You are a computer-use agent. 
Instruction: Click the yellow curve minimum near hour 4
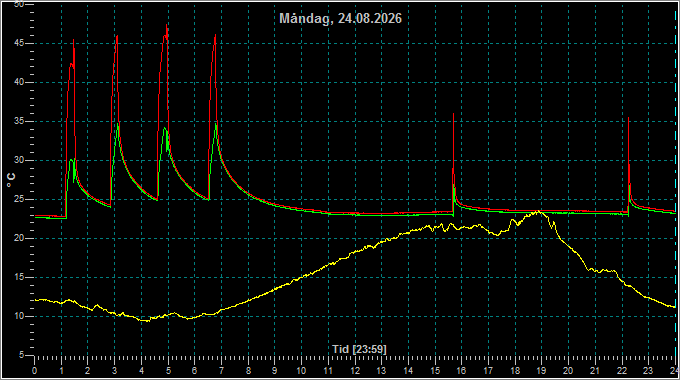pyautogui.click(x=146, y=321)
